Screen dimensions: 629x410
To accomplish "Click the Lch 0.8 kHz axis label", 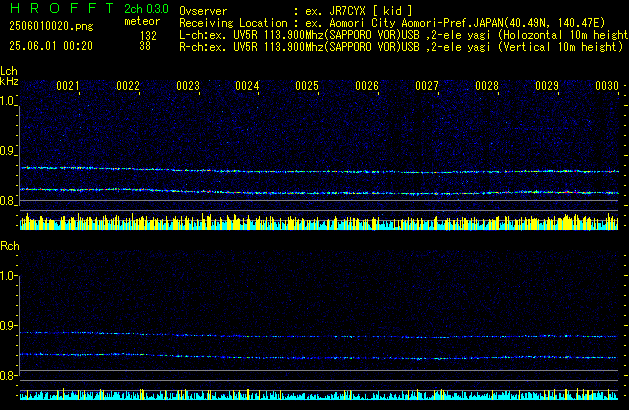I will coord(7,200).
